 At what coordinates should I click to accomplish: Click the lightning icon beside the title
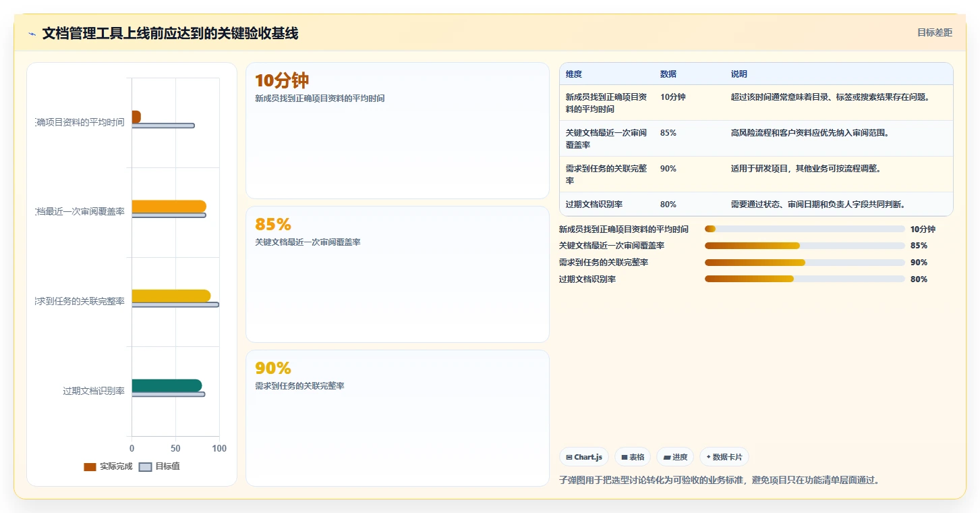click(32, 34)
